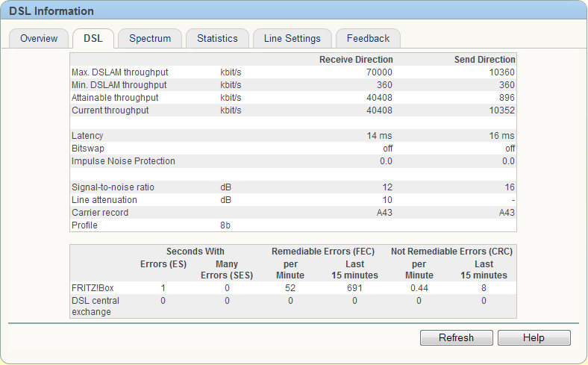
Task: Select the 14 ms latency value
Action: pos(379,136)
